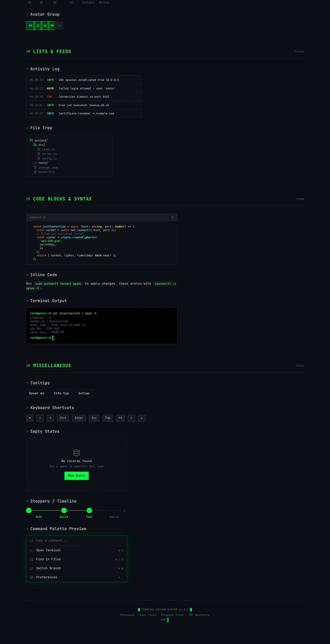The width and height of the screenshot is (330, 644).
Task: Click the sudo systemctl restart nginx snippet
Action: point(58,284)
